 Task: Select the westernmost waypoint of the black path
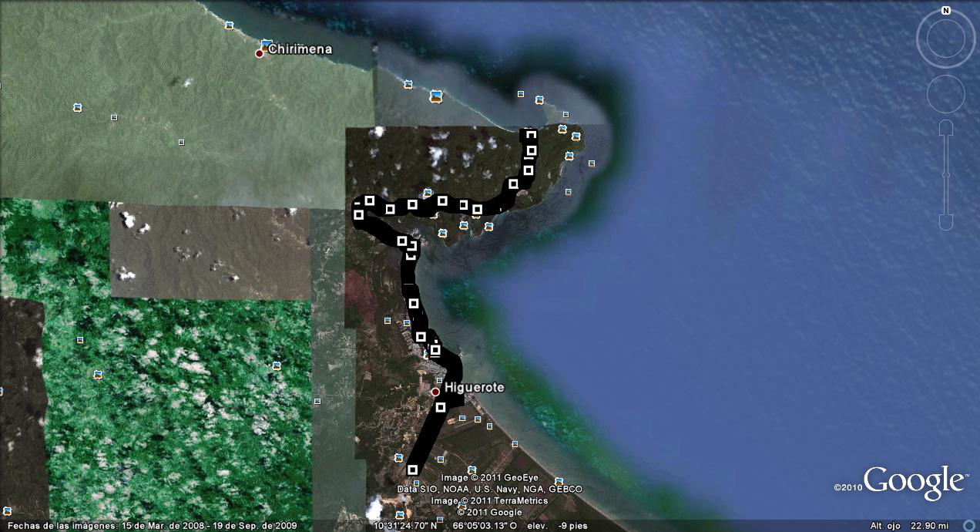358,214
